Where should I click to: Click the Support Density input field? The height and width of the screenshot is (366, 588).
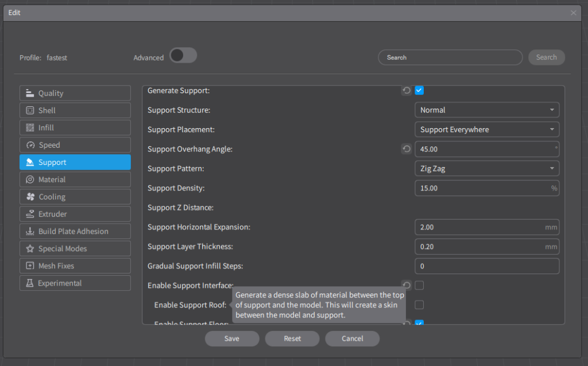[x=482, y=188]
